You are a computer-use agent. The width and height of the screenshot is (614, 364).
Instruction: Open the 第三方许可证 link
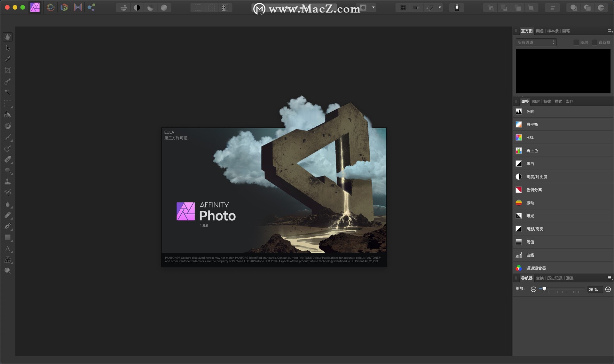(x=176, y=138)
